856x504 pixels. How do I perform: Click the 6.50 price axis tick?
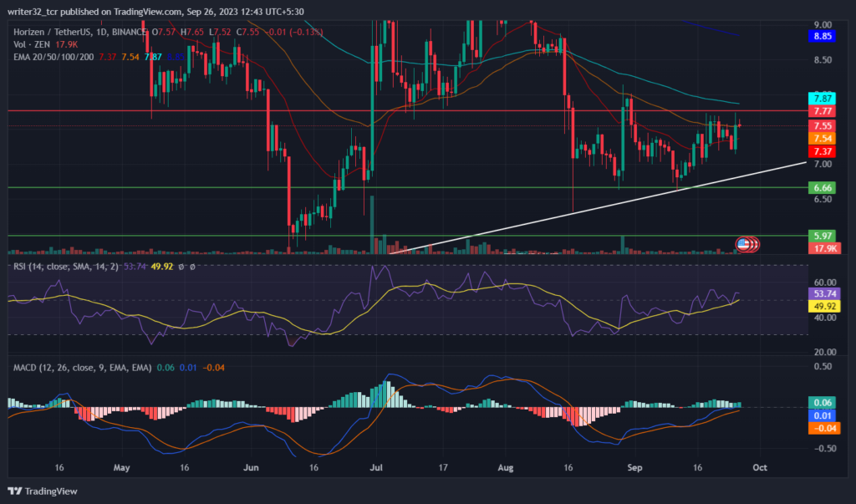tap(823, 199)
